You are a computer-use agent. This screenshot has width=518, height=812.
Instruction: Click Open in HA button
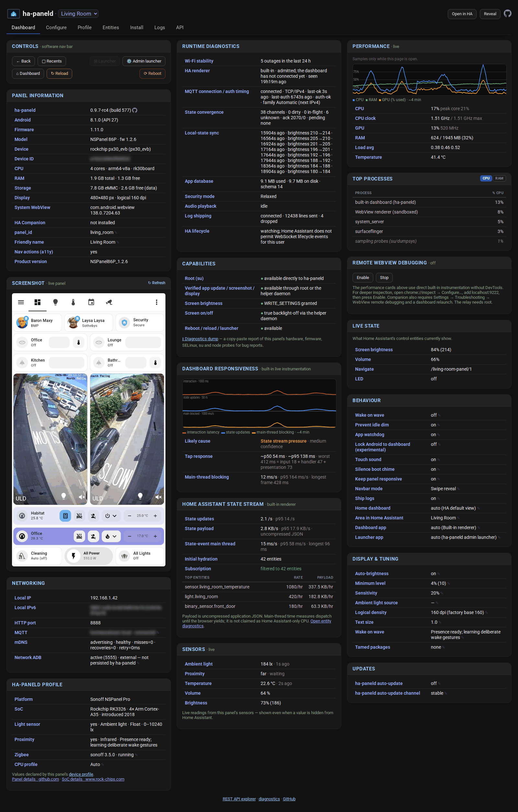(462, 14)
